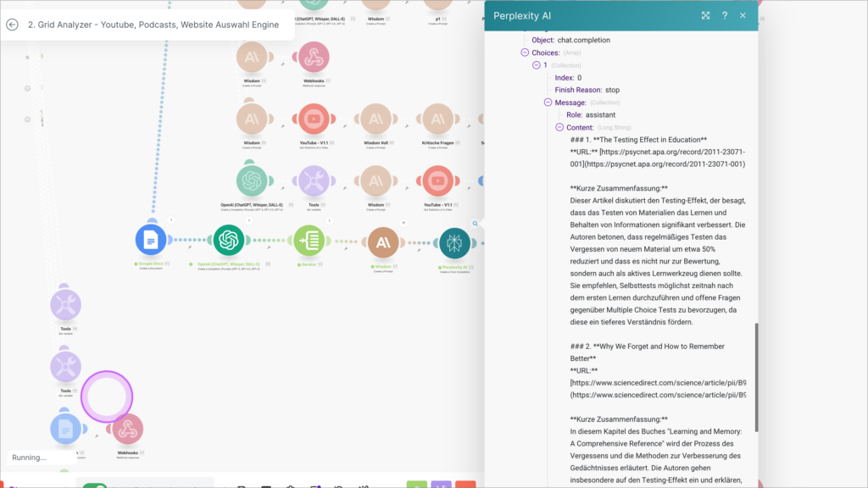
Task: Open the Wisdom module left of the YouTube beside Wisdom Voll
Action: point(252,119)
